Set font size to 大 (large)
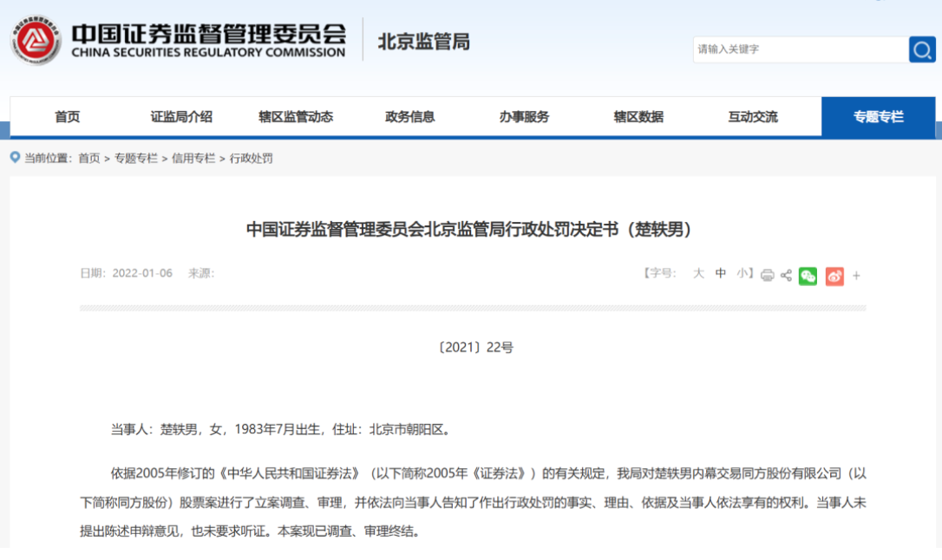The image size is (942, 560). pos(698,273)
